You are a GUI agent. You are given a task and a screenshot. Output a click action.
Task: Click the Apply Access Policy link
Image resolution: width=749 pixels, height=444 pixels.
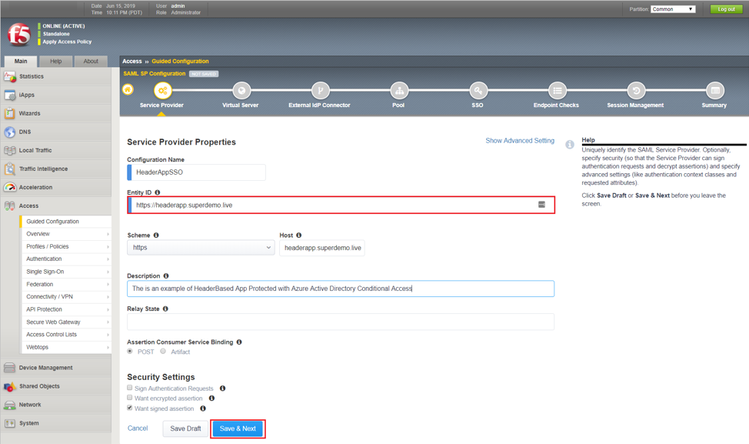point(67,42)
